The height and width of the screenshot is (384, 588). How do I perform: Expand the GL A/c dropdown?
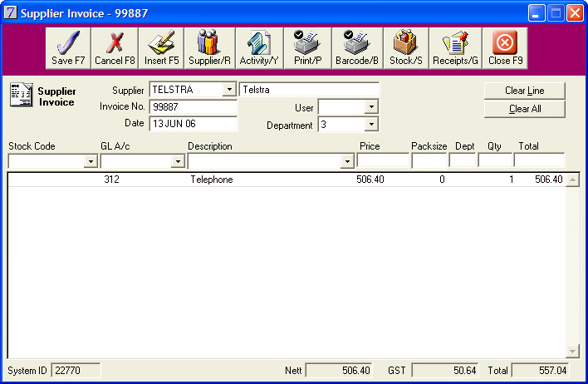click(x=178, y=161)
